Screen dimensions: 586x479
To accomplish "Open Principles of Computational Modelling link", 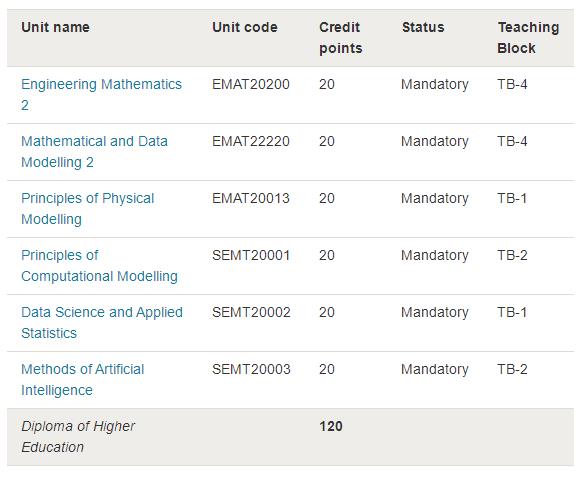I will 99,266.
